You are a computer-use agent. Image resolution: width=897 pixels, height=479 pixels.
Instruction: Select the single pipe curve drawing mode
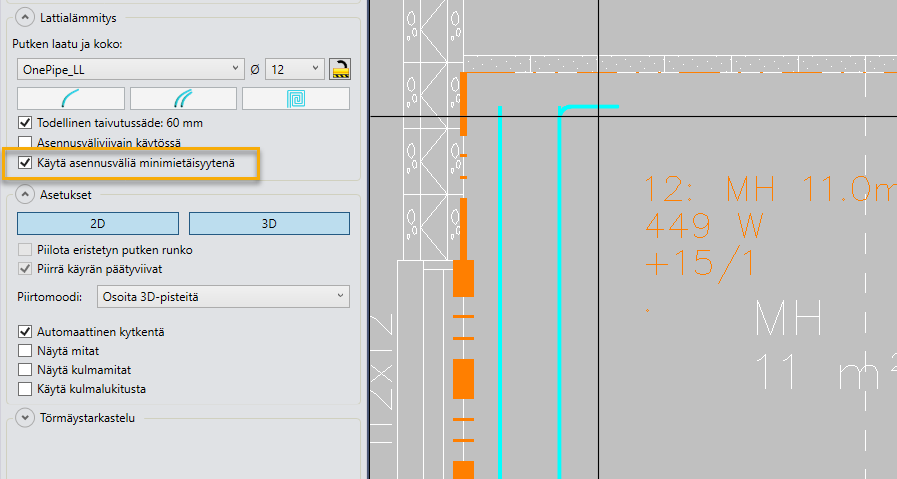click(x=71, y=98)
